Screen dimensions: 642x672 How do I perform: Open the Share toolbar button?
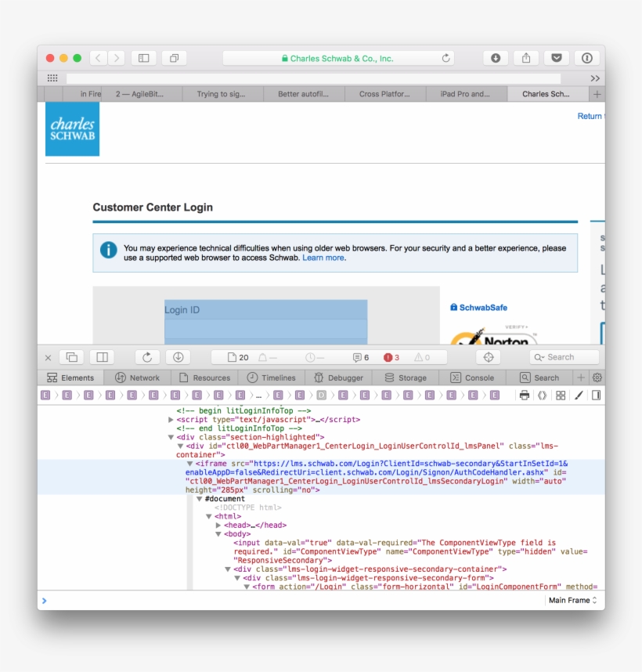(526, 58)
